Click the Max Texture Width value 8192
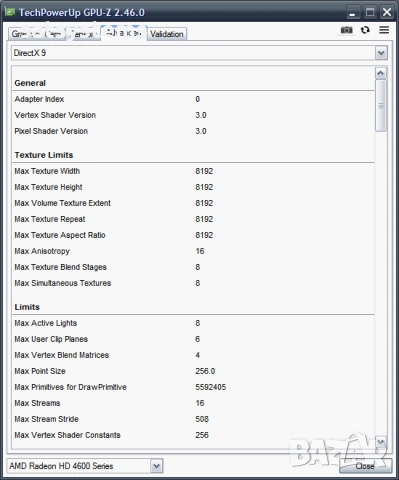Viewport: 399px width, 480px height. pyautogui.click(x=204, y=171)
